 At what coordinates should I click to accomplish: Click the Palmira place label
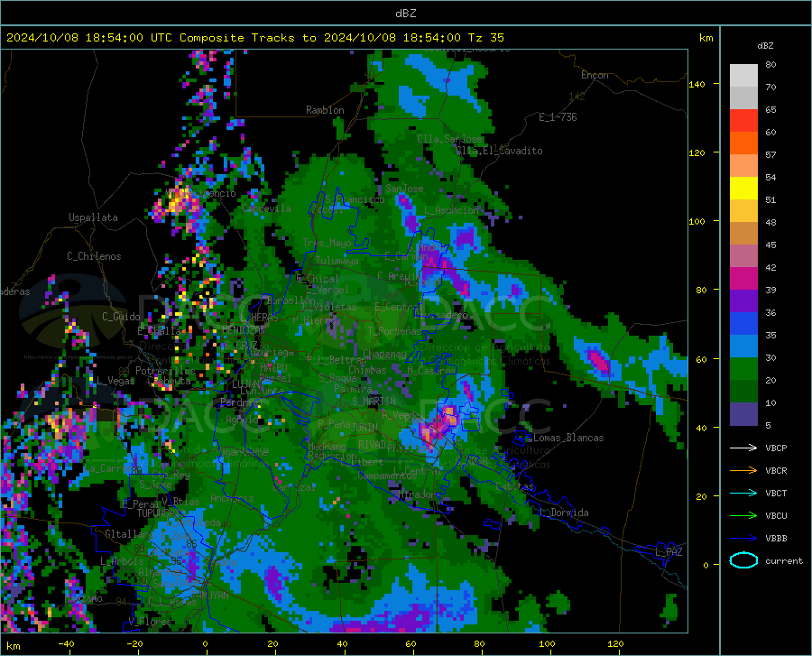353,388
